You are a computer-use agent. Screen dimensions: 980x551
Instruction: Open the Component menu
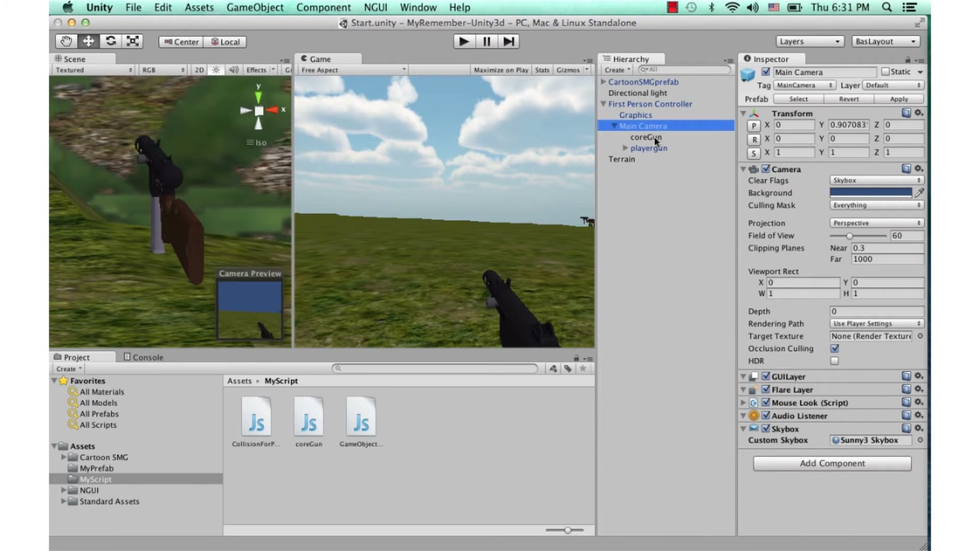(x=324, y=7)
